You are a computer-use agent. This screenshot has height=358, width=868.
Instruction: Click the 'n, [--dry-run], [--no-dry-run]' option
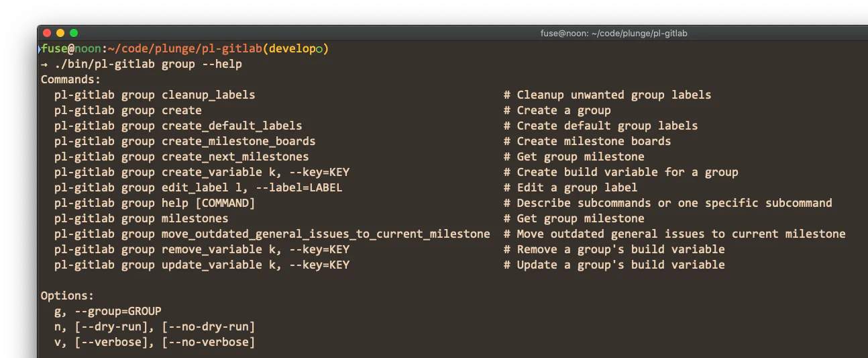(x=155, y=327)
